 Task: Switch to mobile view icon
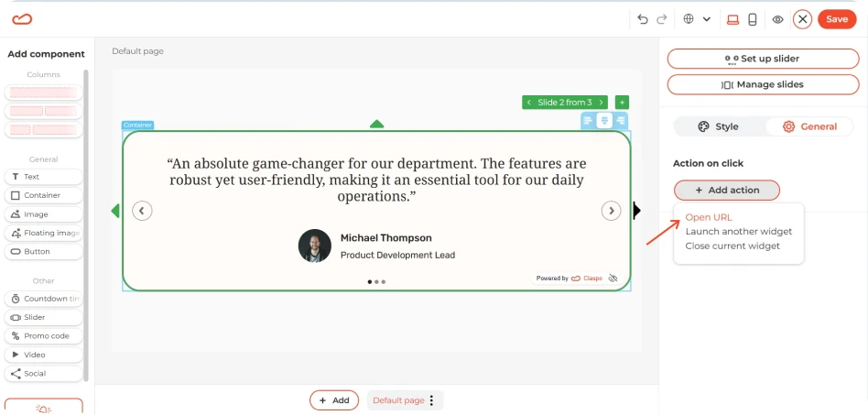[x=753, y=19]
